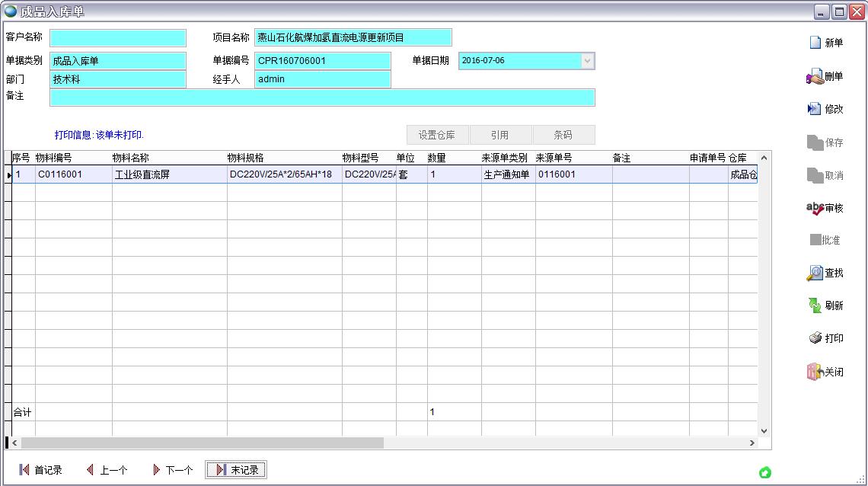This screenshot has width=868, height=486.
Task: Click the 关闭 (close) door icon
Action: pyautogui.click(x=815, y=372)
